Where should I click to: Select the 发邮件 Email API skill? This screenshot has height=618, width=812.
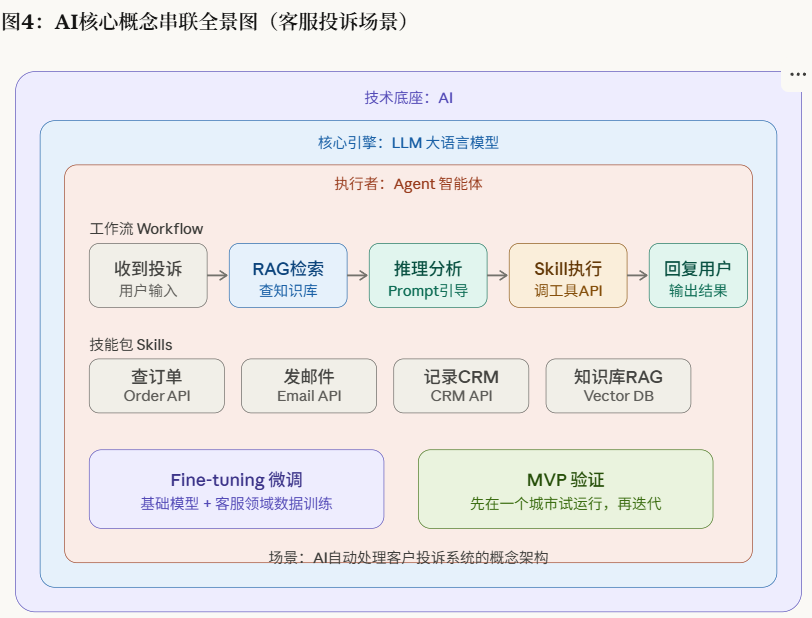[x=308, y=385]
